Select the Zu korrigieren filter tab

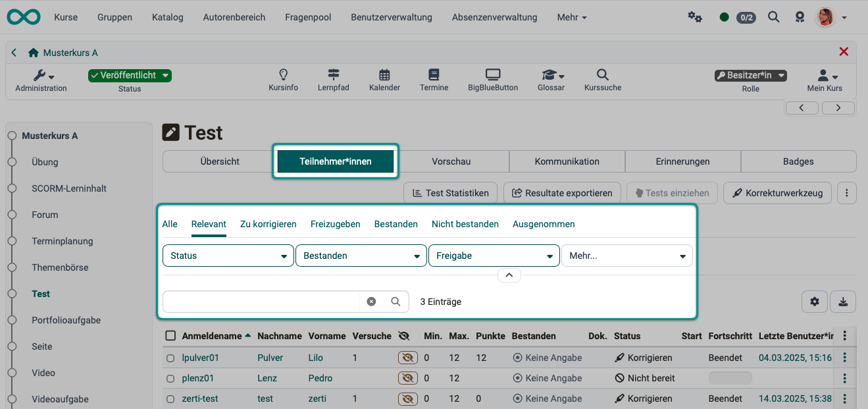(268, 225)
